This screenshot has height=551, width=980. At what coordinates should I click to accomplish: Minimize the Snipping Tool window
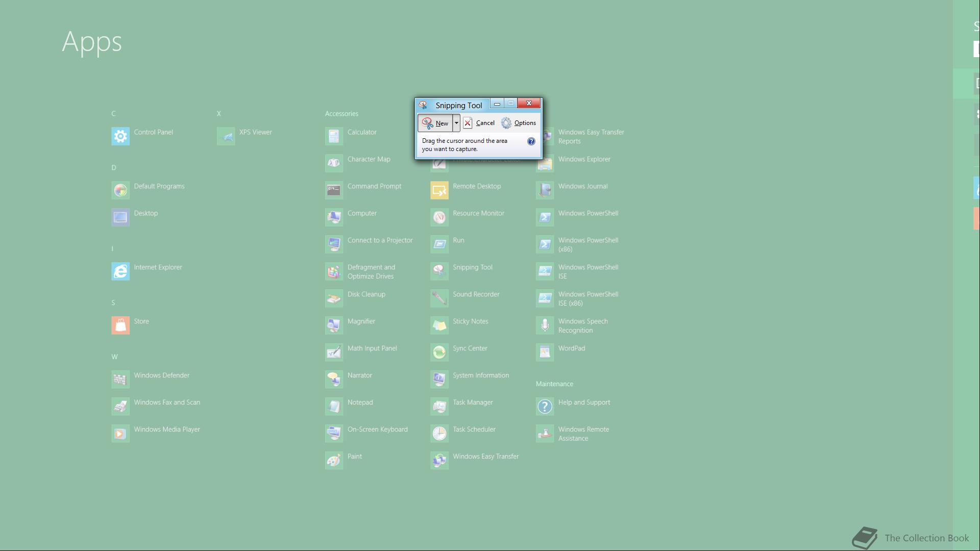[x=497, y=104]
